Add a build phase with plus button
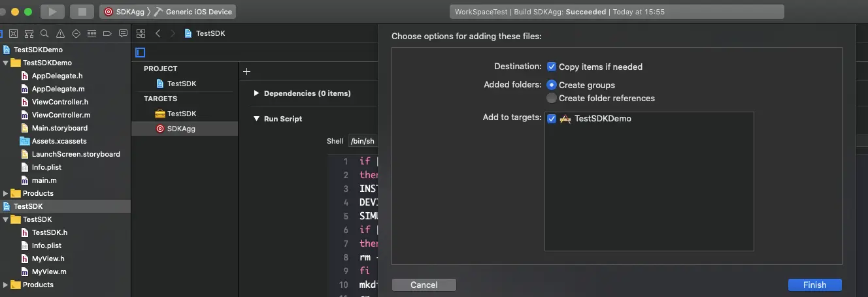This screenshot has height=297, width=868. coord(246,71)
